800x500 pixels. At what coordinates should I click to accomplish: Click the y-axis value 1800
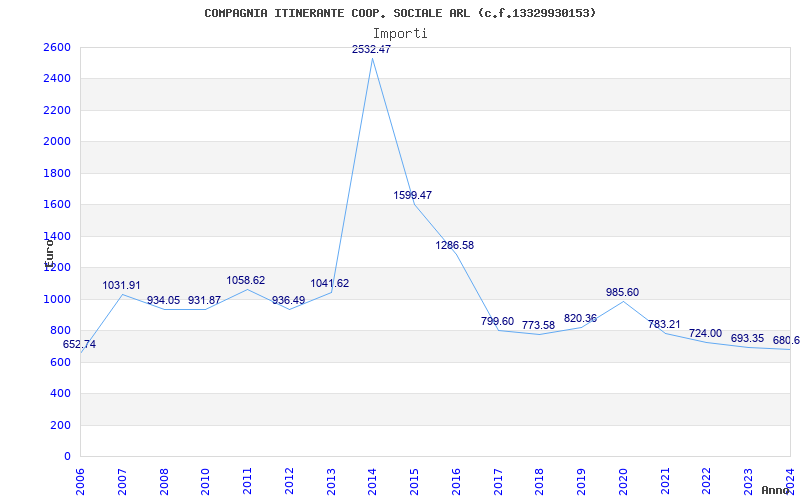(57, 173)
